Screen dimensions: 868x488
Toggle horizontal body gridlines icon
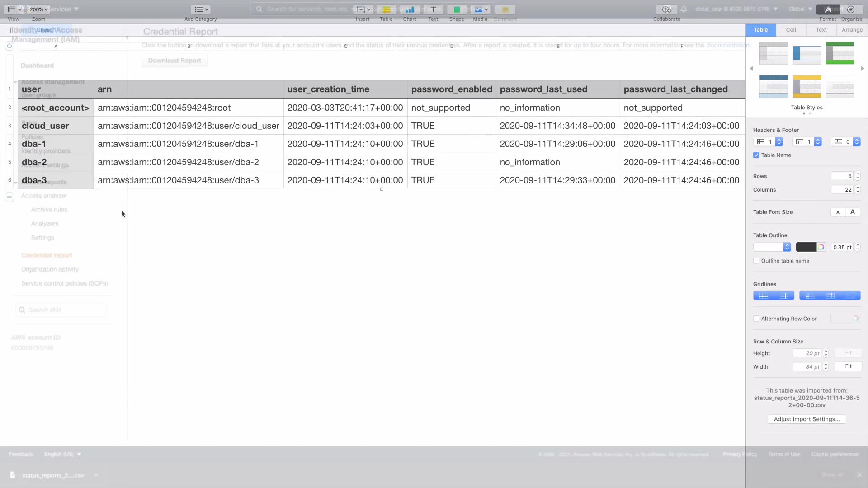tap(764, 296)
